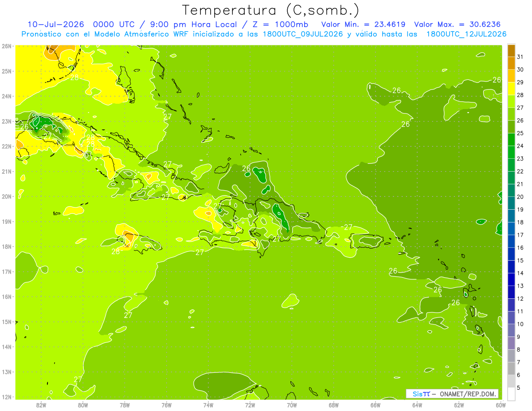
Task: Click legend scale value 21
Action: tap(520, 184)
